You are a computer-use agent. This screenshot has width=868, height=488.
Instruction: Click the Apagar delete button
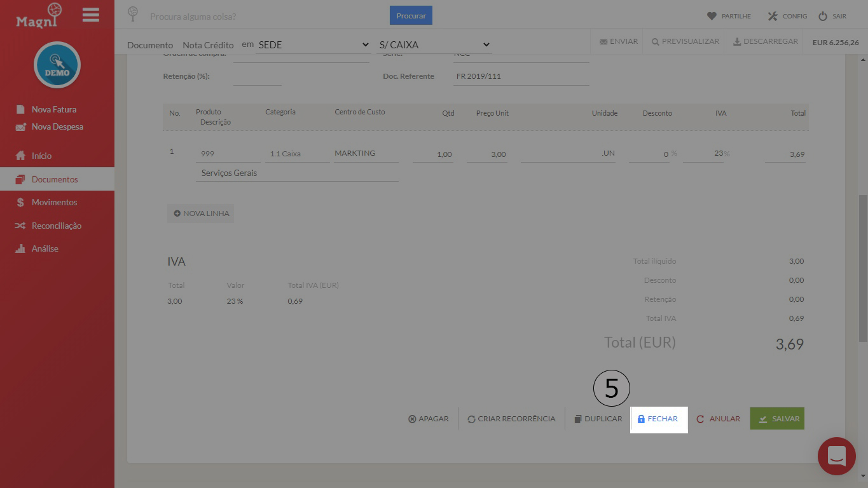click(x=429, y=419)
